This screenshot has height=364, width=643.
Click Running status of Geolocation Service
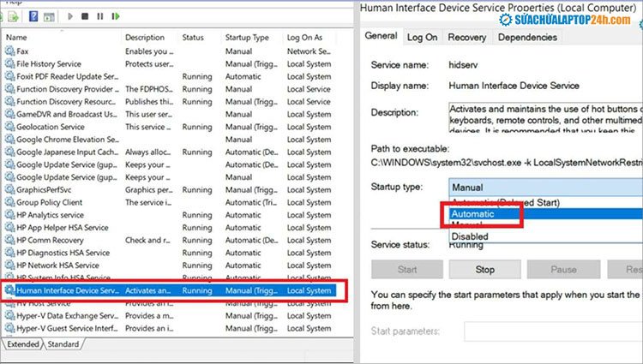point(197,127)
